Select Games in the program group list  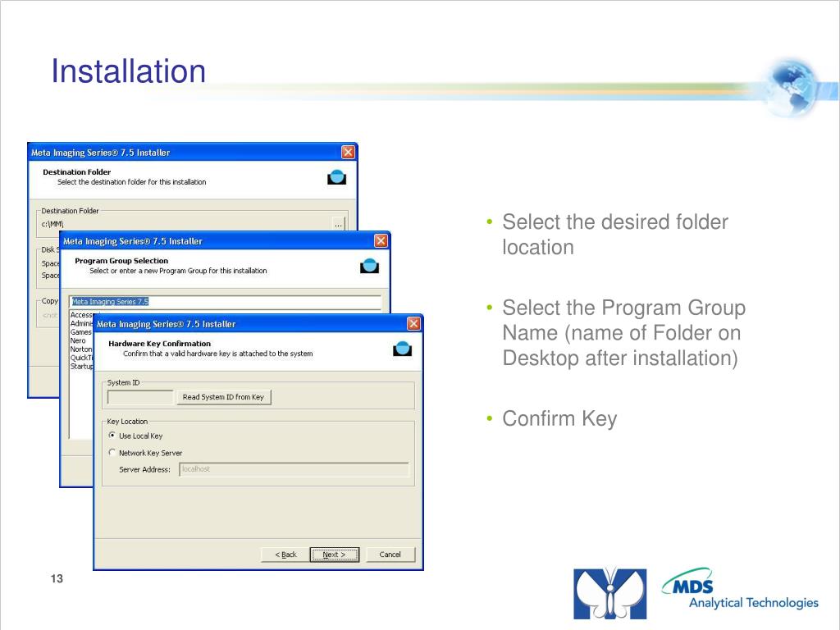click(x=81, y=332)
